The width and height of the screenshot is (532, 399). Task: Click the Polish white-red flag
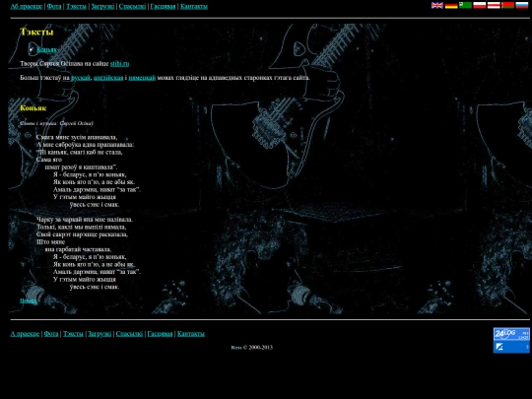pos(480,6)
